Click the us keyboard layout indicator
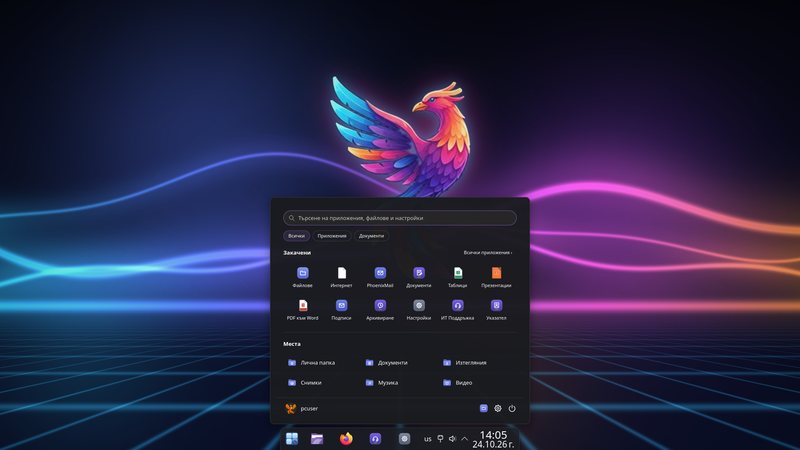This screenshot has height=450, width=800. click(428, 439)
